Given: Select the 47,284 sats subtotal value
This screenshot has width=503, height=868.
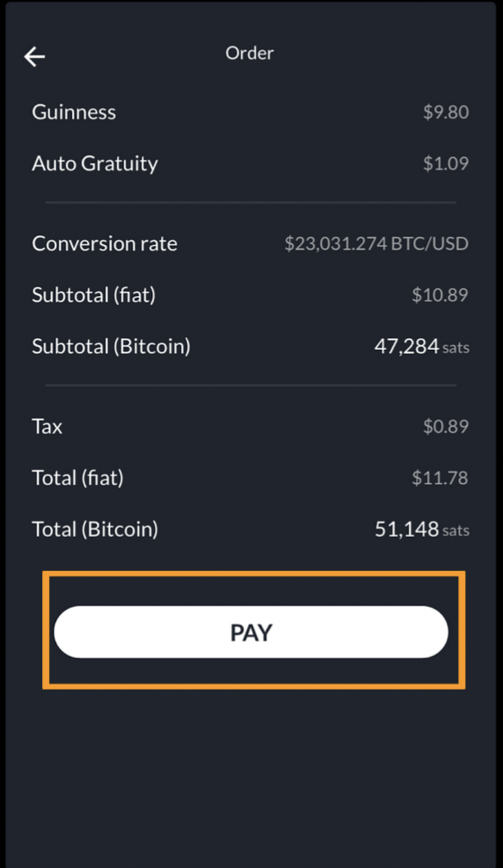Looking at the screenshot, I should (x=422, y=346).
